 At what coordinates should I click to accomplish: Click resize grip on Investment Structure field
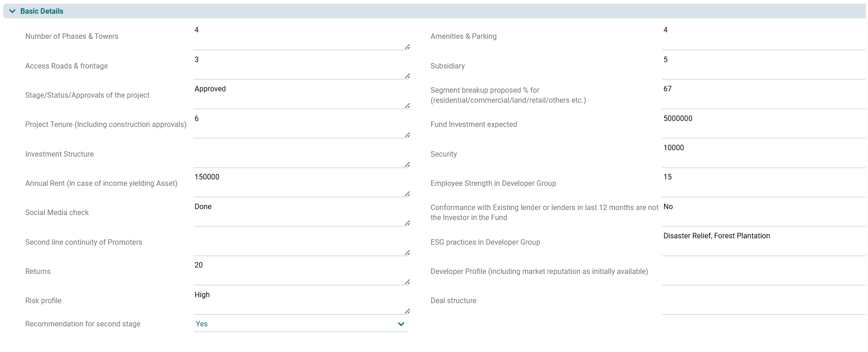click(x=407, y=164)
